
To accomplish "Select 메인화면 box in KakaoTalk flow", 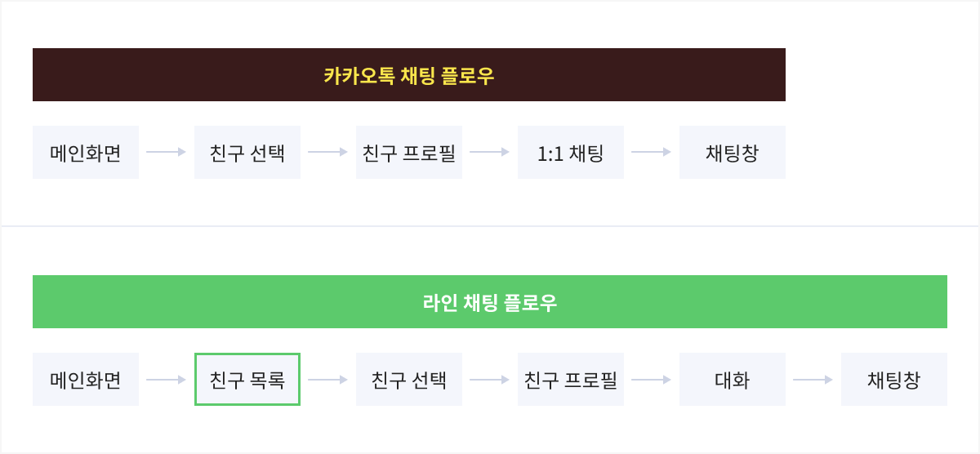I will coord(86,152).
